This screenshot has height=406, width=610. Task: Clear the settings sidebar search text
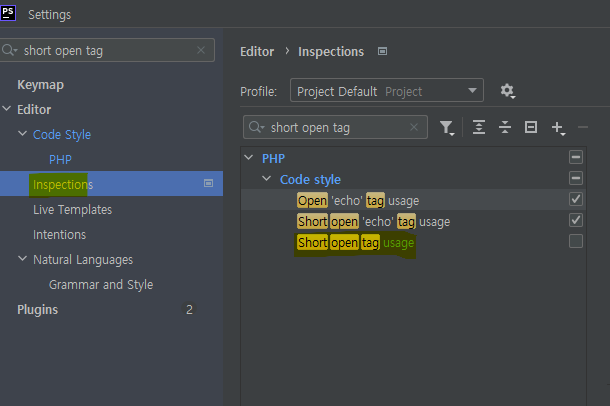click(x=201, y=50)
